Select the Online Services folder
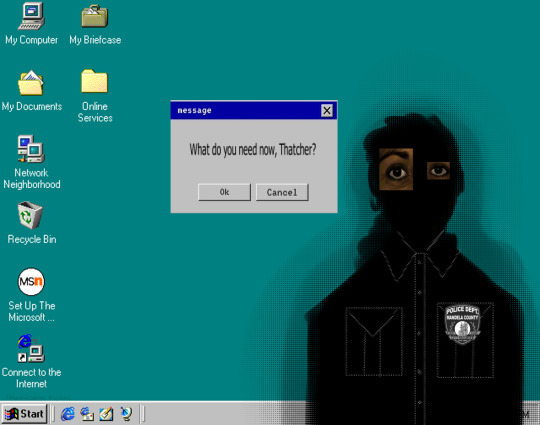Viewport: 540px width, 425px height. point(94,81)
